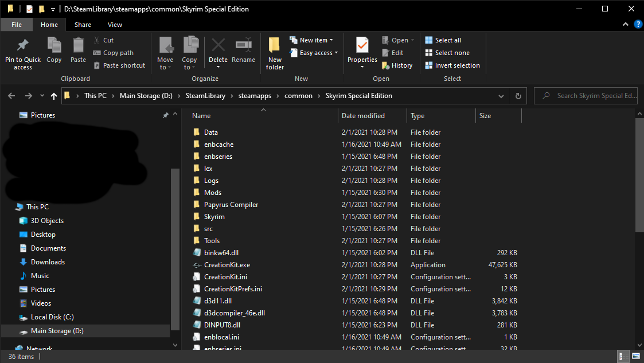Switch to the View tab

(115, 25)
